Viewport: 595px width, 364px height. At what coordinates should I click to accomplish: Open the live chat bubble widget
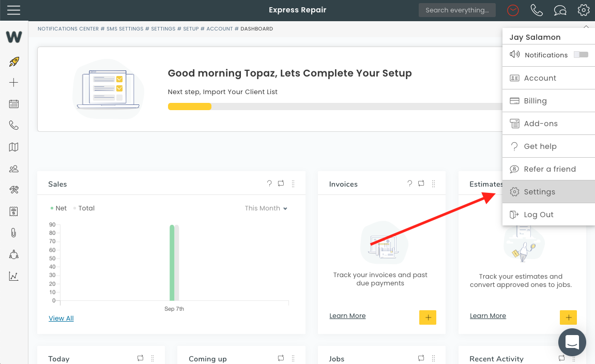pos(572,342)
